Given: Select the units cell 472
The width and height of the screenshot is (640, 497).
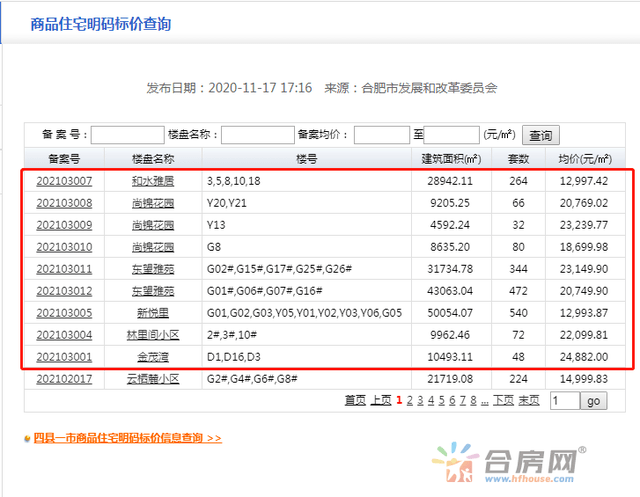Looking at the screenshot, I should [518, 291].
